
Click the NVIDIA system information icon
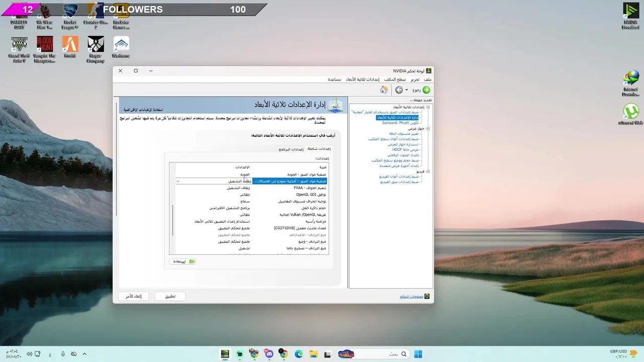coord(427,297)
